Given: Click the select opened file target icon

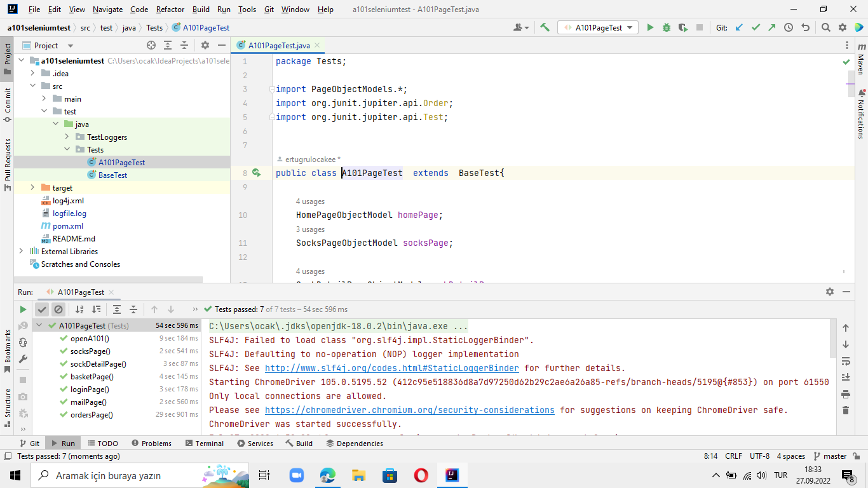Looking at the screenshot, I should point(151,45).
